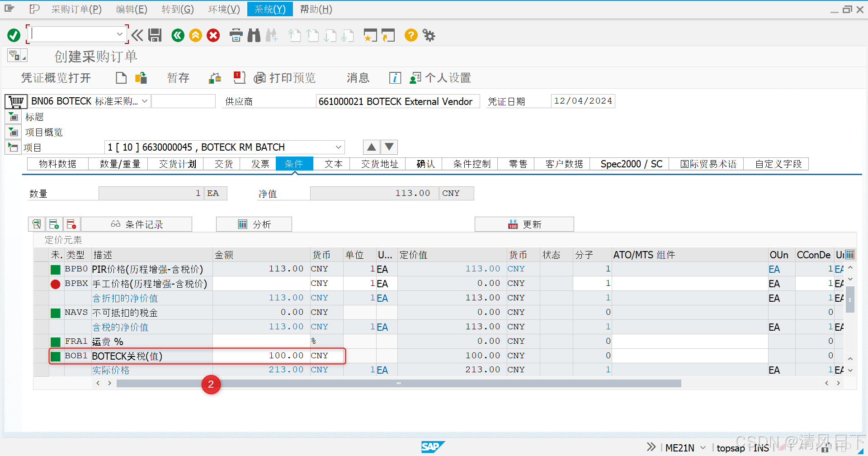
Task: Click the 供应商 vendor input field
Action: [397, 101]
